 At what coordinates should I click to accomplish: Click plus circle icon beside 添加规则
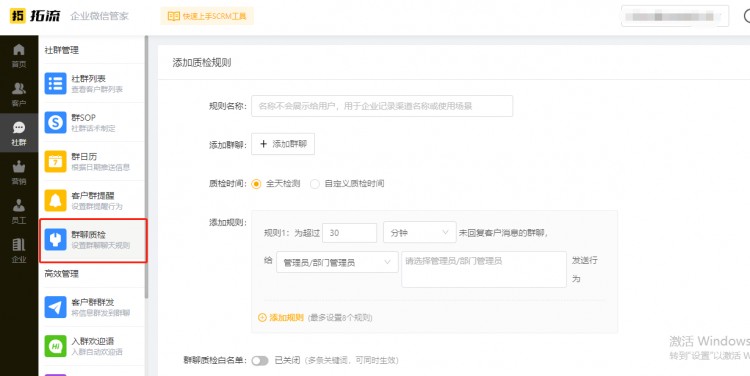click(262, 318)
